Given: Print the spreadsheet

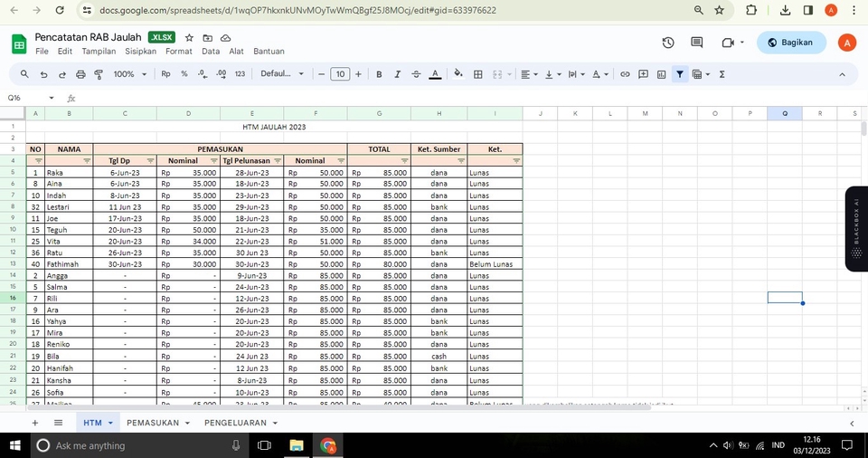Looking at the screenshot, I should [80, 74].
